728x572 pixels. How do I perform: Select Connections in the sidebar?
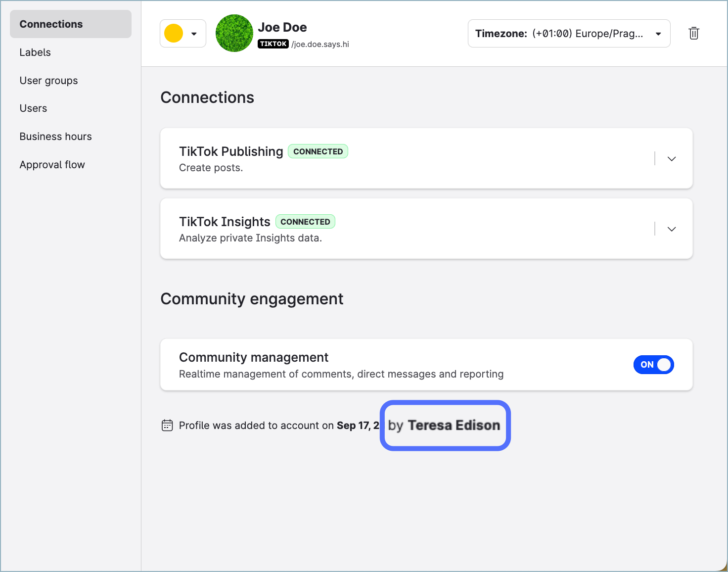51,24
